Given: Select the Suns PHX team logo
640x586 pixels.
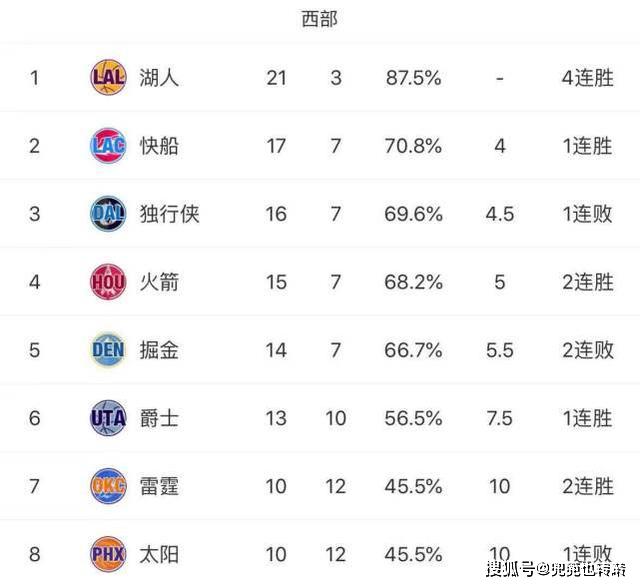Looking at the screenshot, I should coord(108,554).
